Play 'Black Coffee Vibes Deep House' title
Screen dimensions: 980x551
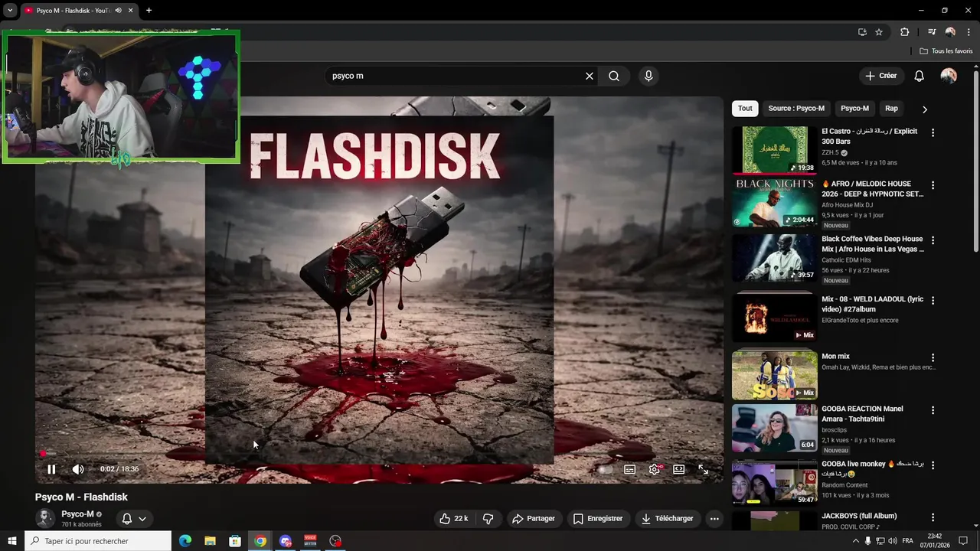(873, 244)
